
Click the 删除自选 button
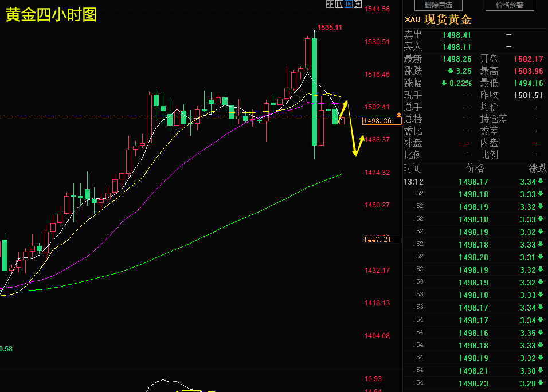coord(439,5)
